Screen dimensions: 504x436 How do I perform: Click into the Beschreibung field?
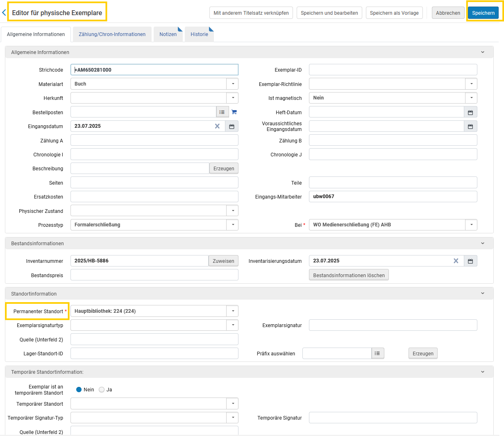[140, 168]
